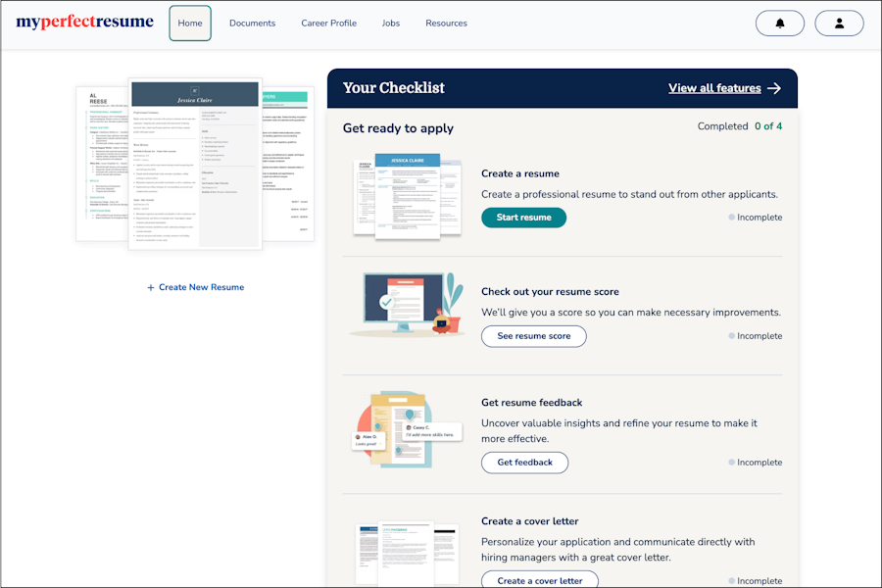Select the teal-header resume template on the right
Screen dimensions: 882x588
[x=288, y=166]
